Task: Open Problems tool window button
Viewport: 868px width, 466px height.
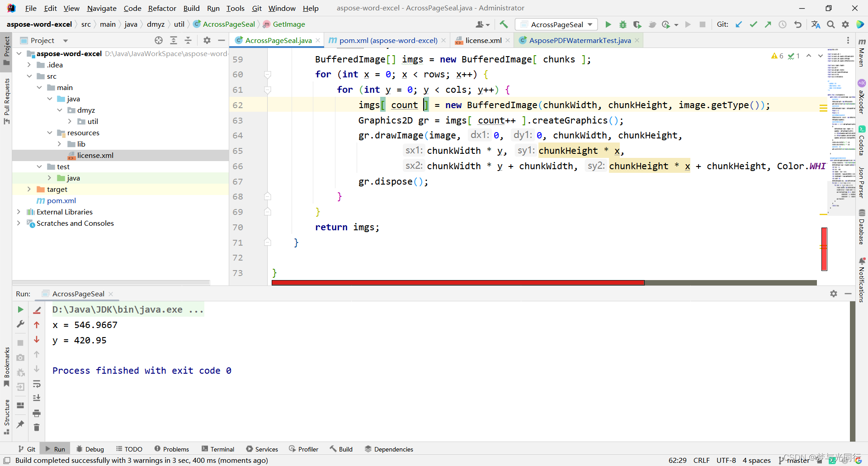Action: (172, 449)
